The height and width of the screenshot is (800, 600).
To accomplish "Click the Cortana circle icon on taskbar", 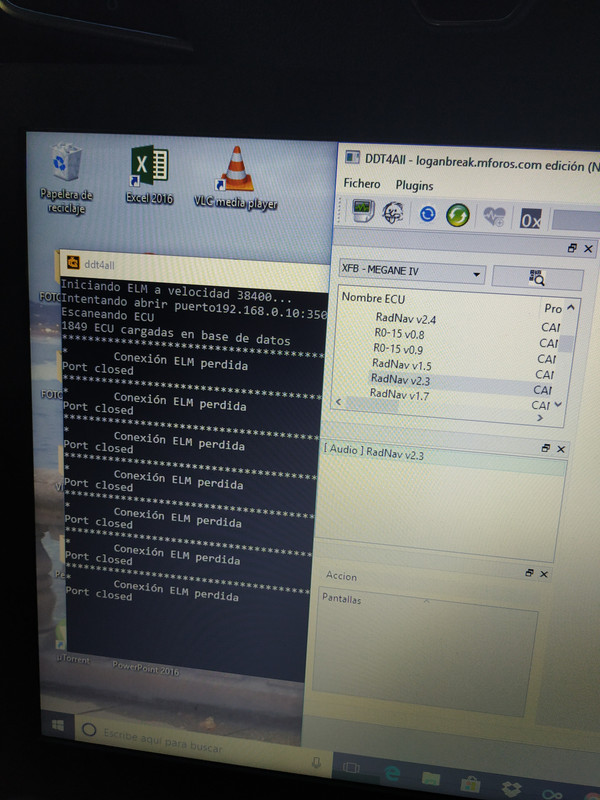I will click(x=89, y=731).
